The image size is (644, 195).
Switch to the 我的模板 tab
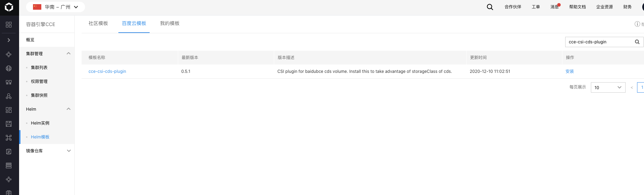tap(170, 23)
